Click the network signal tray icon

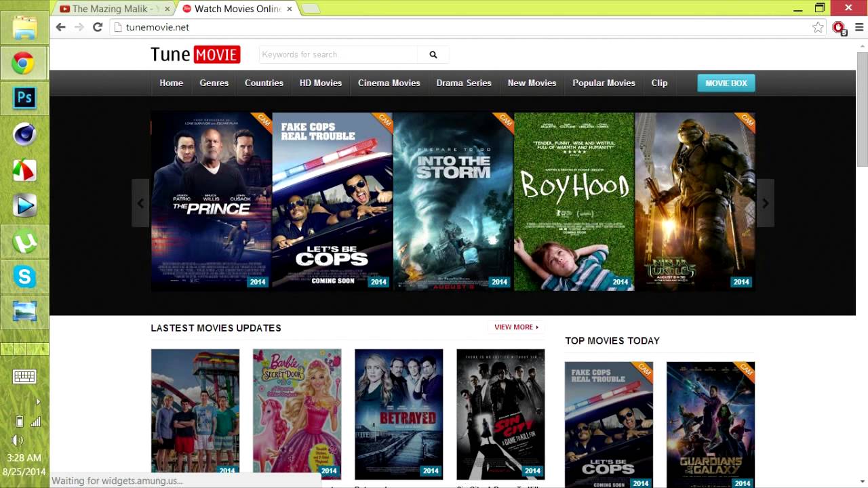tap(35, 422)
